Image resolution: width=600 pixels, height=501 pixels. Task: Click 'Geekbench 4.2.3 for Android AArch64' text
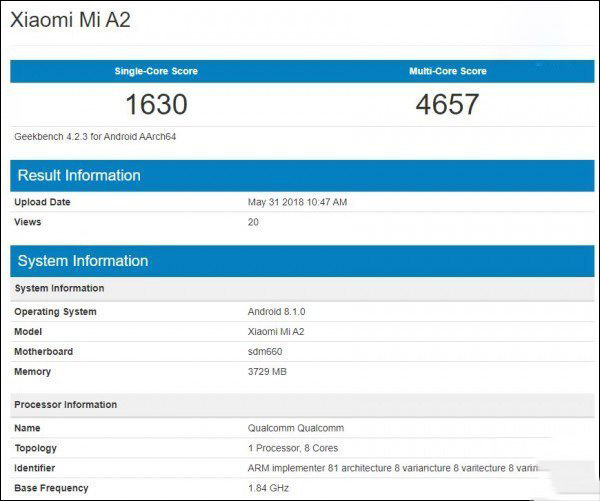point(95,137)
